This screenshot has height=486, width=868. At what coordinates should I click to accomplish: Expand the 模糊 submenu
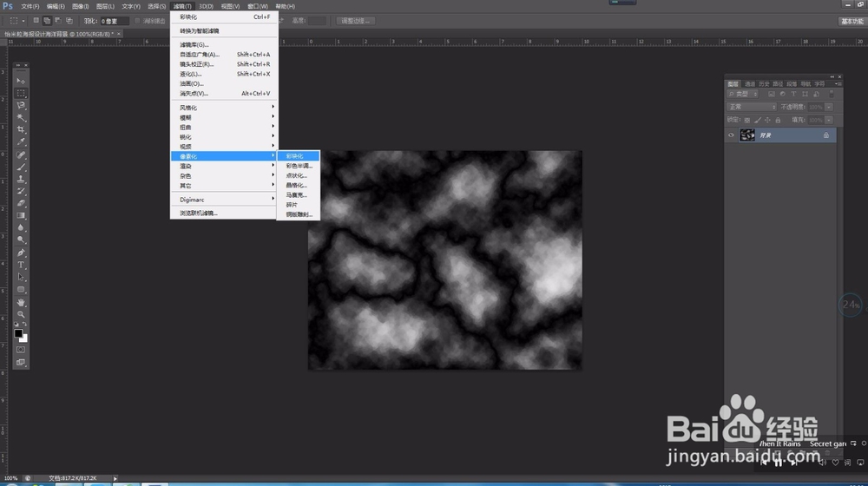pos(224,117)
